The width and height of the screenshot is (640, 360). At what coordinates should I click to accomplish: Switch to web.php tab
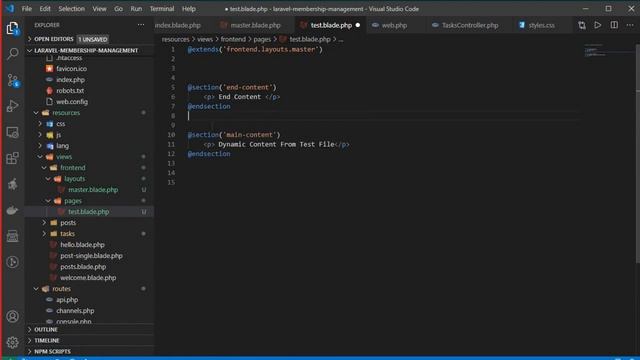click(x=394, y=25)
